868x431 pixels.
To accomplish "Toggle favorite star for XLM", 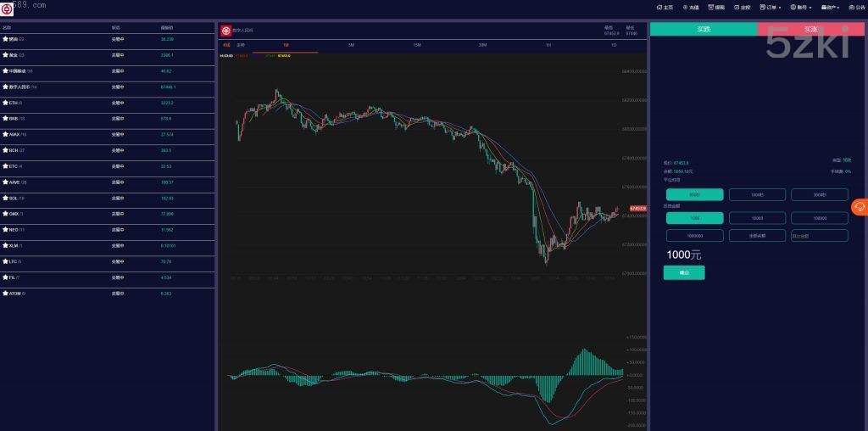I will 5,245.
